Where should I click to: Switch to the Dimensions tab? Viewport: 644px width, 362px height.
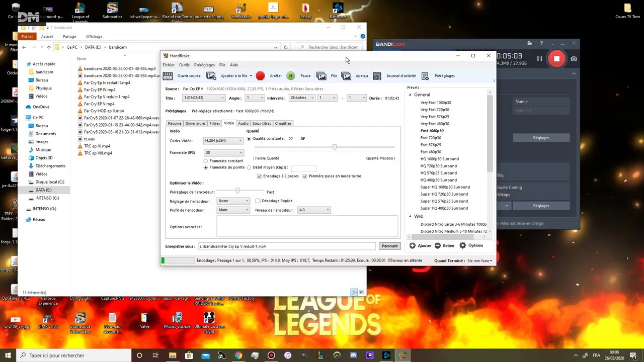click(195, 123)
